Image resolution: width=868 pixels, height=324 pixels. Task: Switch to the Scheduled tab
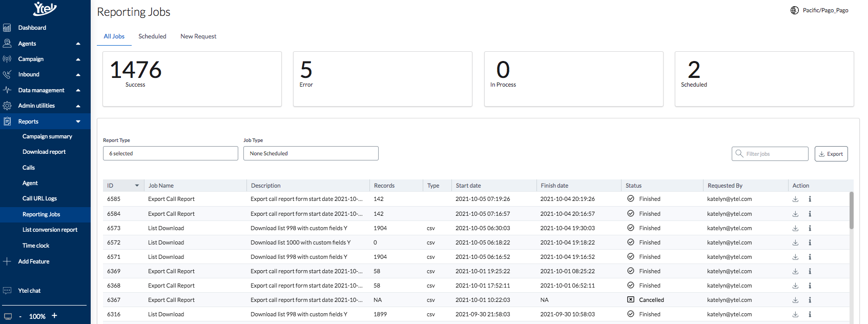pos(152,36)
